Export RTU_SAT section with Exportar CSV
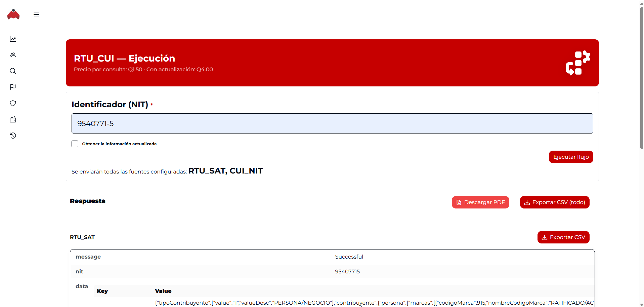 (563, 237)
